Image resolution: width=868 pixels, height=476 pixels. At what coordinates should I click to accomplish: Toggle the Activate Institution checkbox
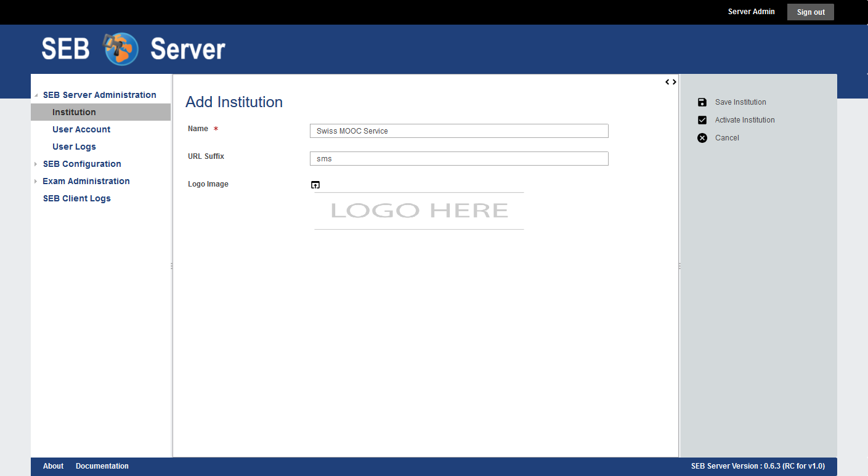click(702, 120)
